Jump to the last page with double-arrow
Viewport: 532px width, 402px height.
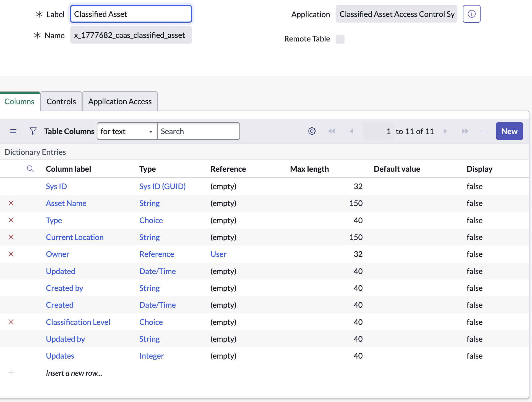(x=465, y=131)
